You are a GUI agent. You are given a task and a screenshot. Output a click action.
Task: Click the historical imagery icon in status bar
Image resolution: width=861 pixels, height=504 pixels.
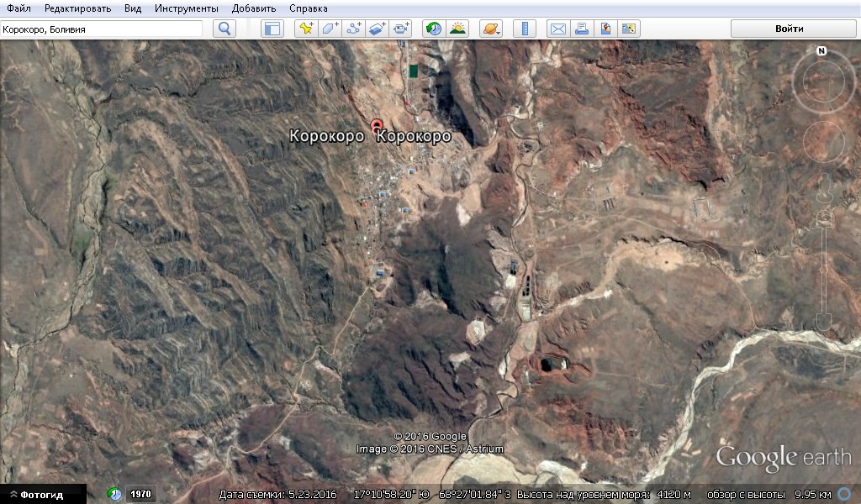(x=114, y=494)
